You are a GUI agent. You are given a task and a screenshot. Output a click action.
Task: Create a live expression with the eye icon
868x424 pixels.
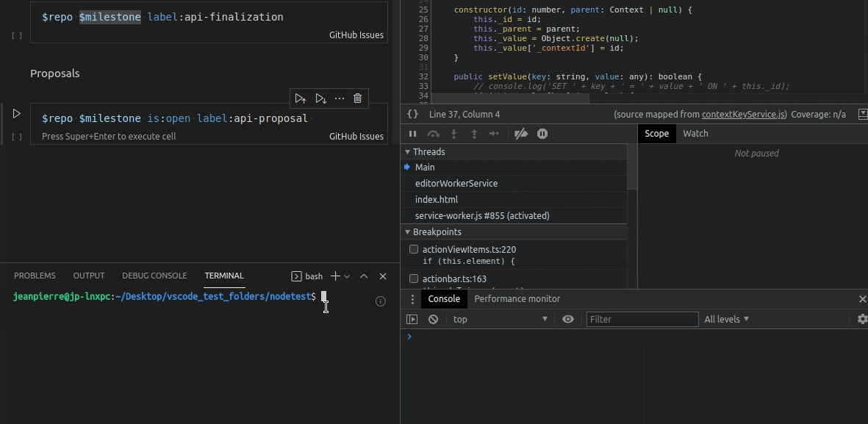[x=566, y=319]
